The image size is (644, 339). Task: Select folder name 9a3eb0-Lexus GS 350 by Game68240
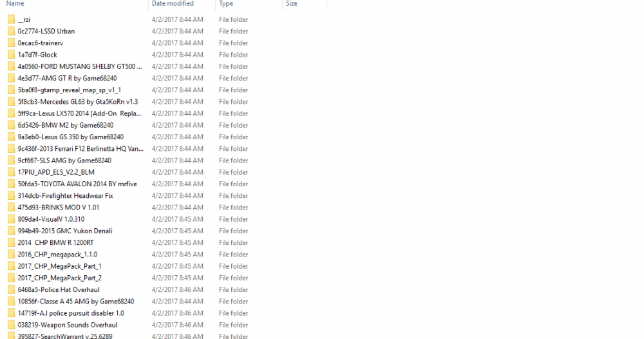[71, 137]
